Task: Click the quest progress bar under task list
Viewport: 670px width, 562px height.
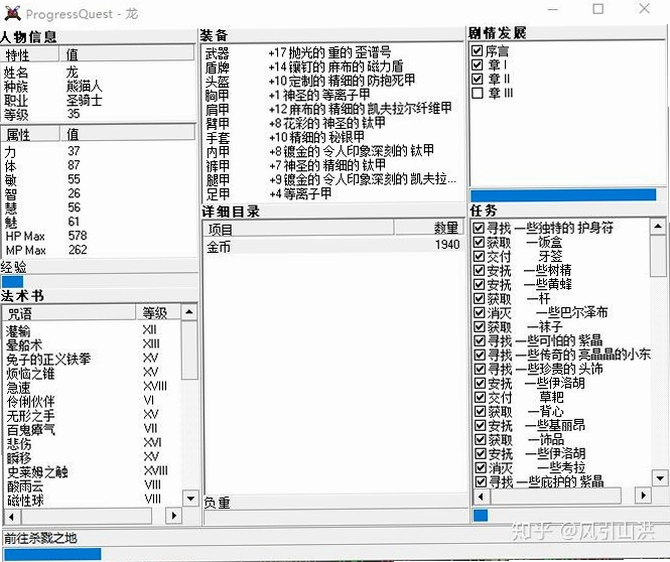Action: (x=569, y=515)
